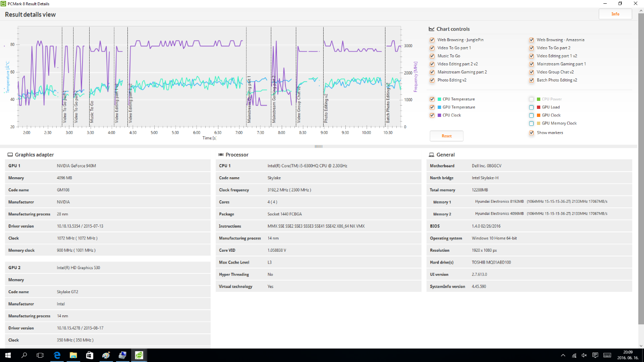
Task: Click the Chart controls graph icon
Action: click(x=432, y=29)
